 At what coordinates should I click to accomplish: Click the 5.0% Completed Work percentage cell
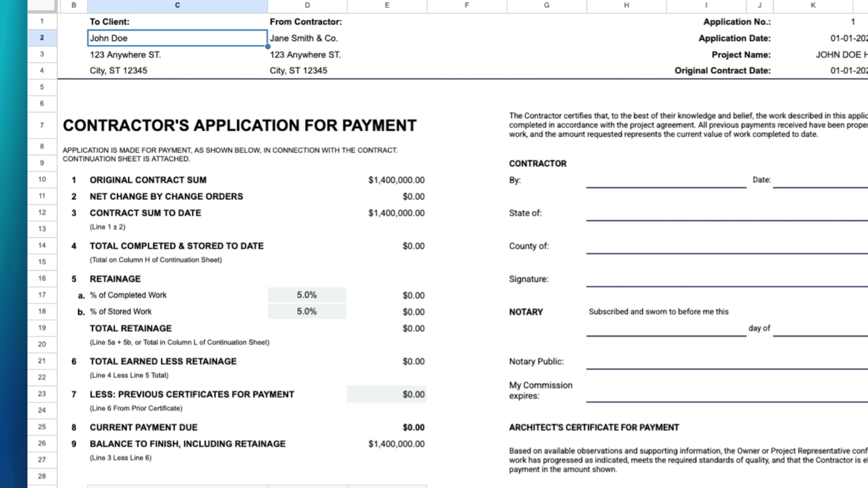click(x=307, y=295)
